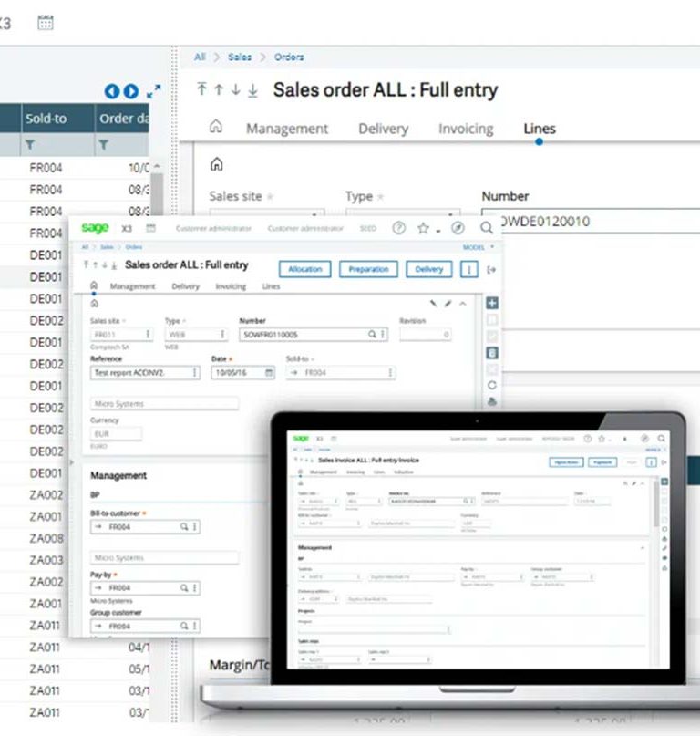Click the search icon on the laptop screen header
The image size is (700, 736).
[661, 439]
